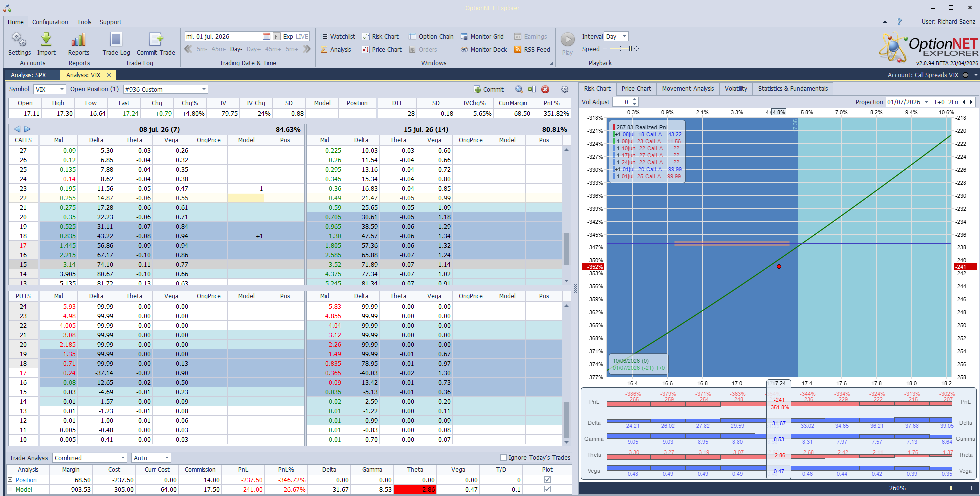
Task: Click the Commit Trade icon
Action: [156, 40]
